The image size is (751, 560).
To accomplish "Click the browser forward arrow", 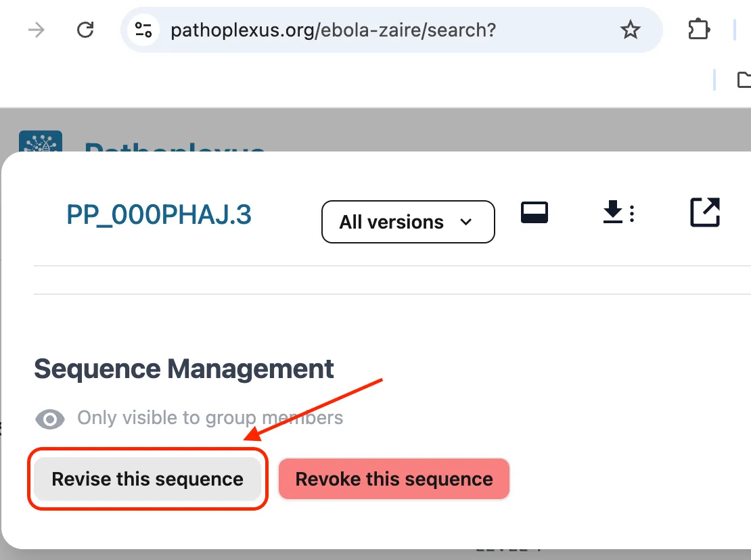I will click(x=36, y=30).
